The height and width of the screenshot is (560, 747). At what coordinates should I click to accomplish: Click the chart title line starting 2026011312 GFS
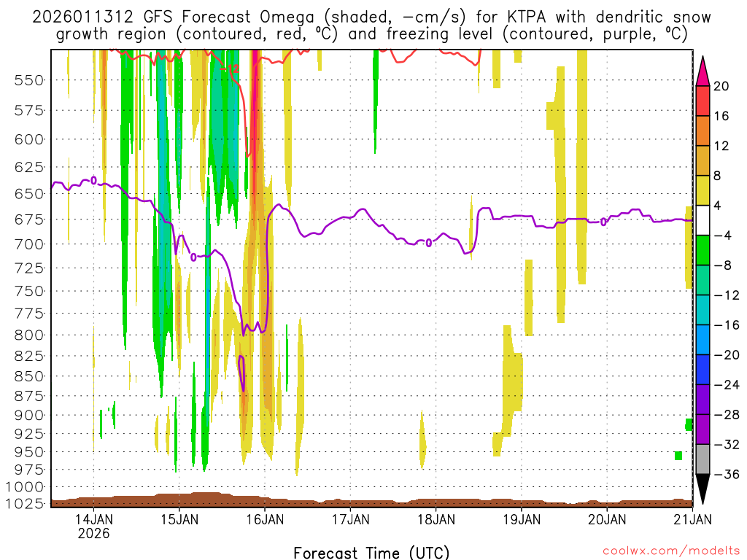click(371, 17)
